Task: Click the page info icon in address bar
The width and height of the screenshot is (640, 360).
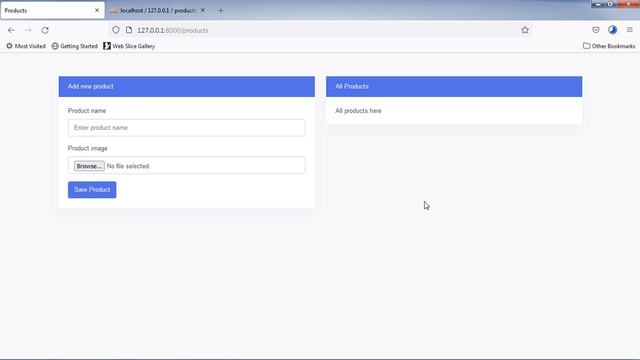Action: point(129,30)
